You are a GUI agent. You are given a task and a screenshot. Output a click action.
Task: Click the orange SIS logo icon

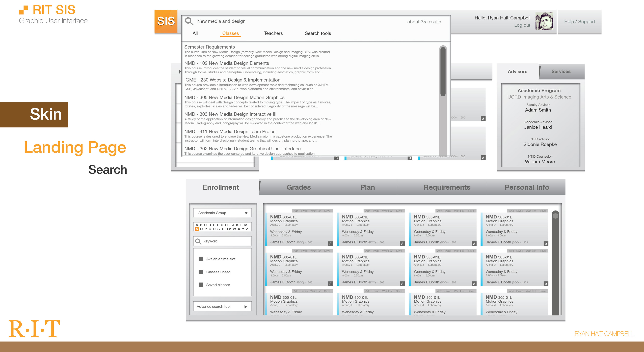coord(166,21)
